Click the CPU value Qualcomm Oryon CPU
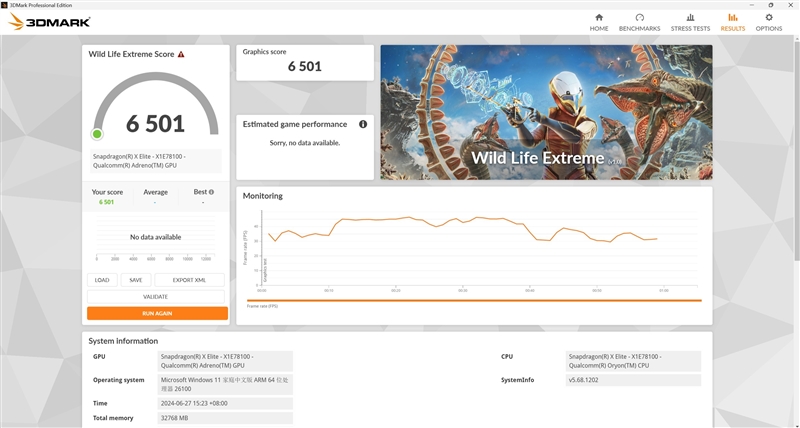Viewport: 800px width, 428px height. click(x=633, y=361)
